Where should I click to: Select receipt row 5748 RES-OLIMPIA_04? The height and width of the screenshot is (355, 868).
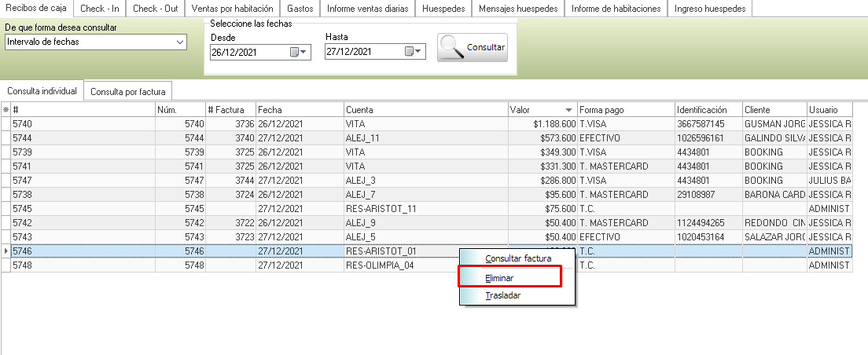(x=236, y=265)
